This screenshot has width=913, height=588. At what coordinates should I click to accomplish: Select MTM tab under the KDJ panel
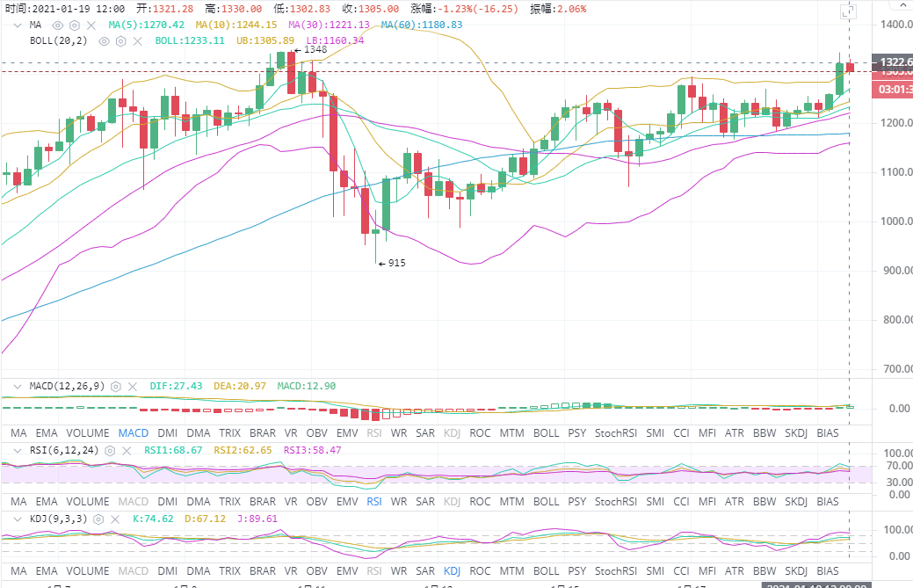(511, 571)
